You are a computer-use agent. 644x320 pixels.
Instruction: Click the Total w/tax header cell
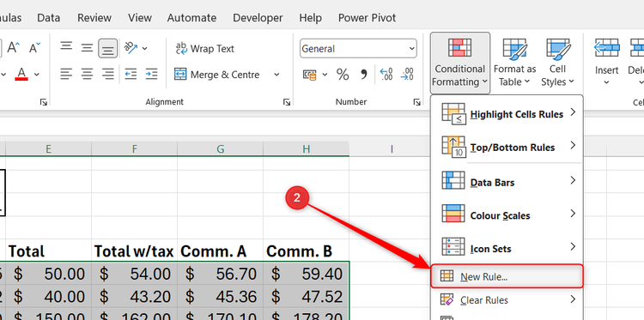coord(134,251)
